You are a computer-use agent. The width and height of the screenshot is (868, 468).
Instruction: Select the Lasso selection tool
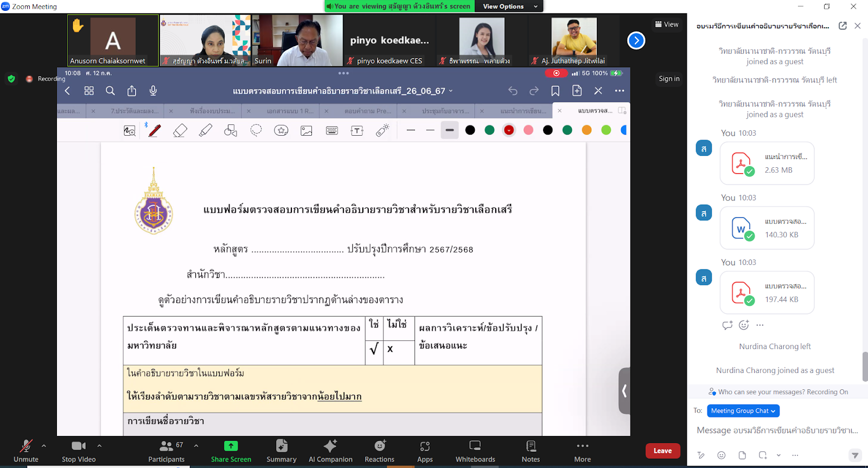[256, 130]
